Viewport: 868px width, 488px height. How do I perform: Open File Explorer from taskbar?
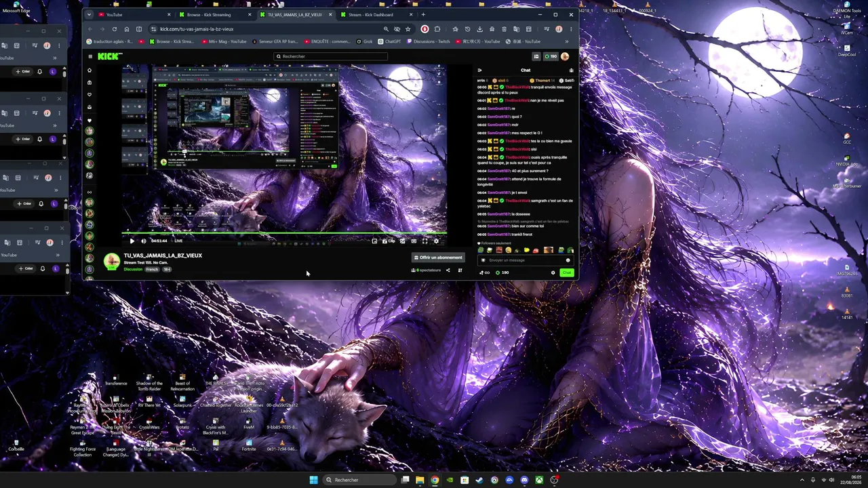420,480
